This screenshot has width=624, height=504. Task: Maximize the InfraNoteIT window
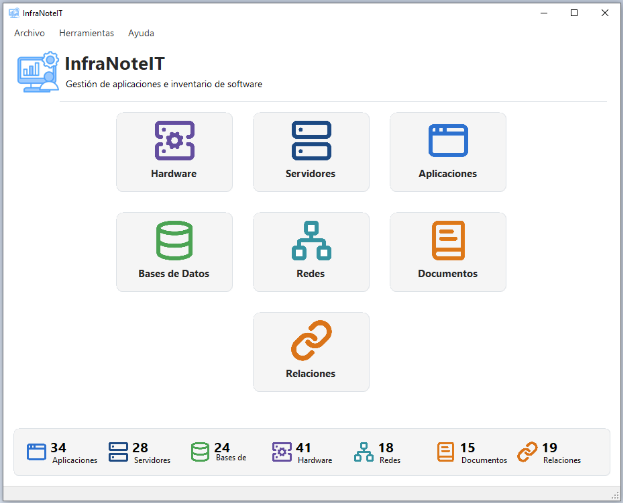(x=574, y=13)
